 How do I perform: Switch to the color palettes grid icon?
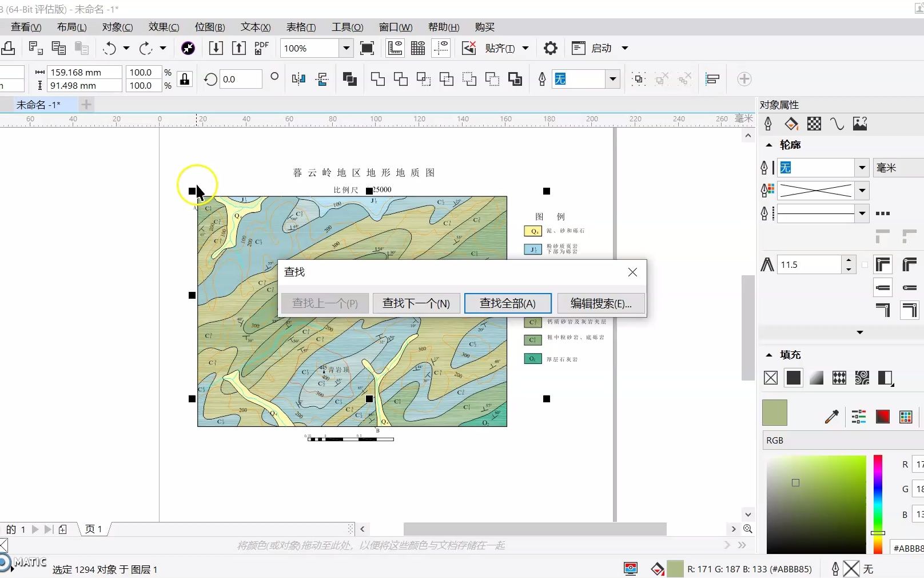tap(906, 417)
